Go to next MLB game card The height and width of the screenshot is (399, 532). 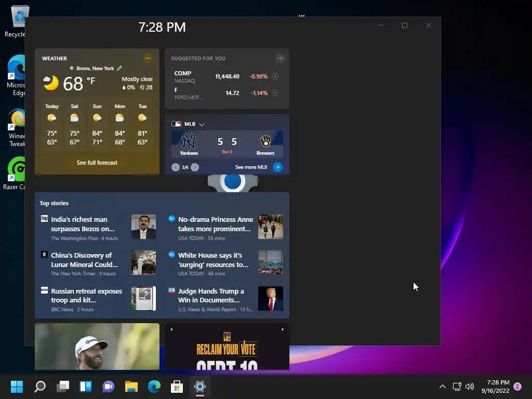tap(195, 167)
